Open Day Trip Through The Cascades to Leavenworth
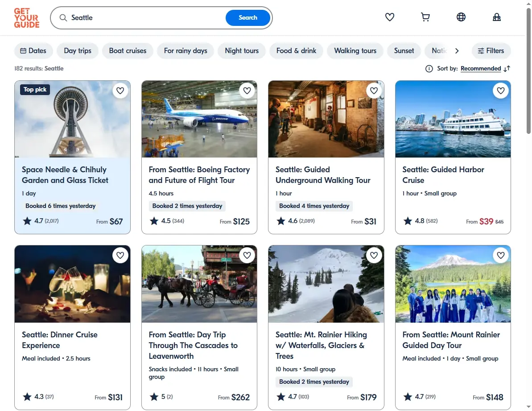Image resolution: width=532 pixels, height=411 pixels. [193, 345]
